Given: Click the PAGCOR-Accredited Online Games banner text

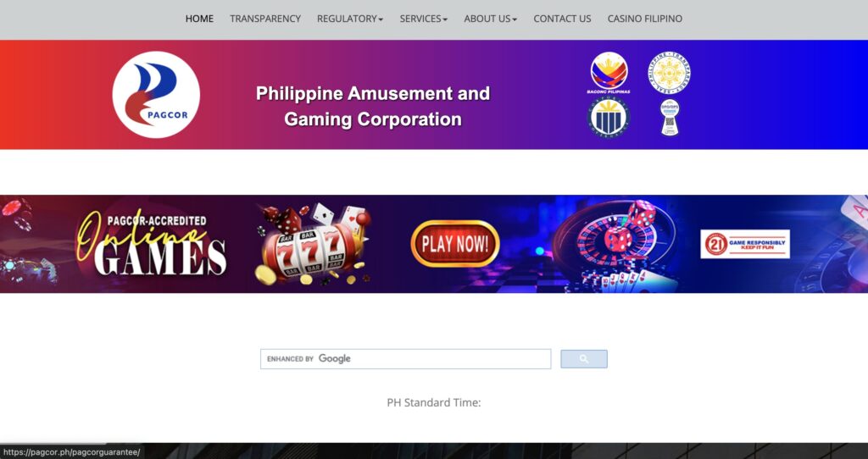Looking at the screenshot, I should [x=153, y=243].
